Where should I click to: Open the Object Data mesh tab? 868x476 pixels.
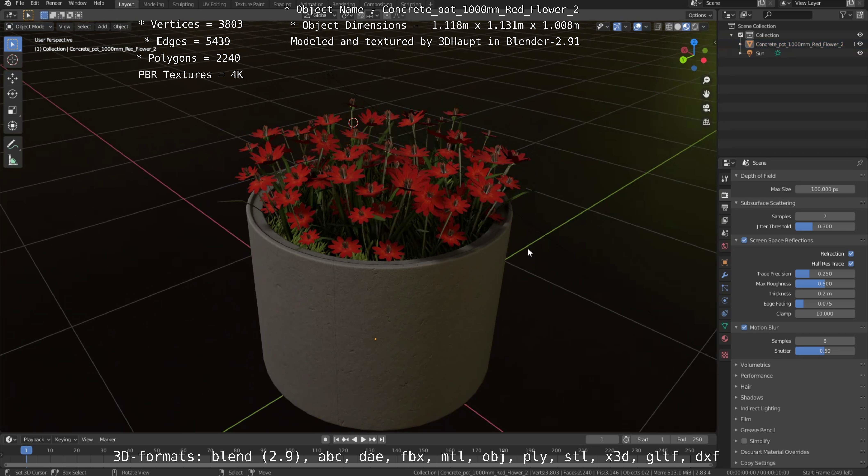click(725, 326)
